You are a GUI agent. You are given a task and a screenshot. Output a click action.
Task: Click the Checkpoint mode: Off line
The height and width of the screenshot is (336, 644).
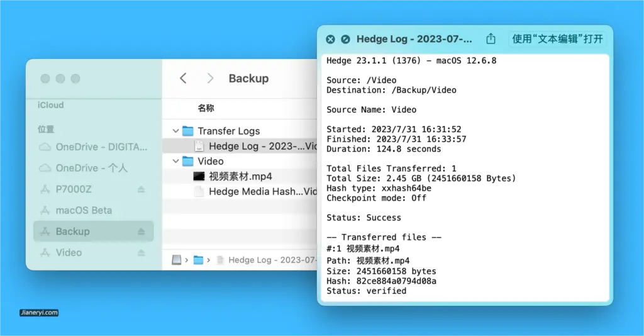click(x=376, y=198)
